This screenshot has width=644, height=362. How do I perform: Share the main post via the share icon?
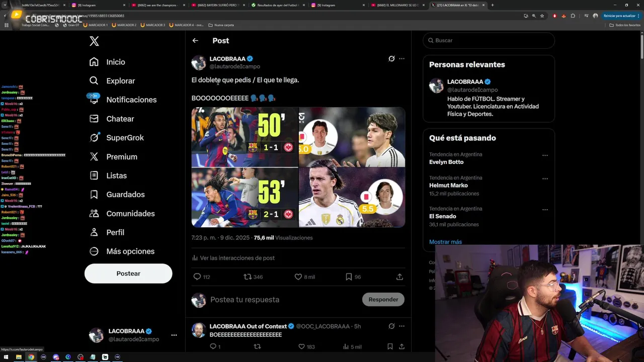pyautogui.click(x=399, y=277)
